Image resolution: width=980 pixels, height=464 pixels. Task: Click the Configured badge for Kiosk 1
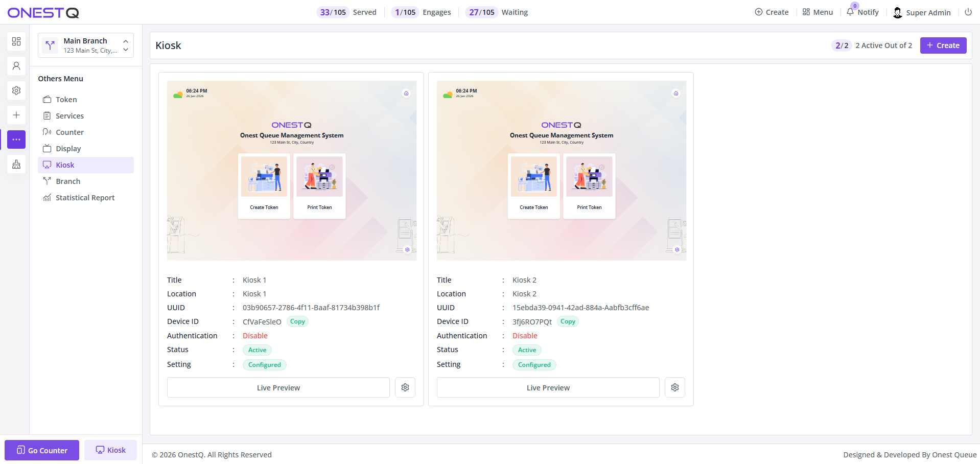265,365
